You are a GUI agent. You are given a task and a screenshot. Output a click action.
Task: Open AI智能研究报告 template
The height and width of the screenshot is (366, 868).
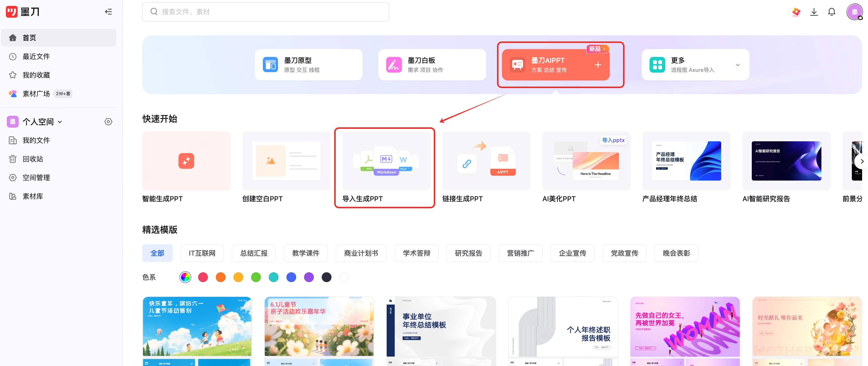click(786, 168)
